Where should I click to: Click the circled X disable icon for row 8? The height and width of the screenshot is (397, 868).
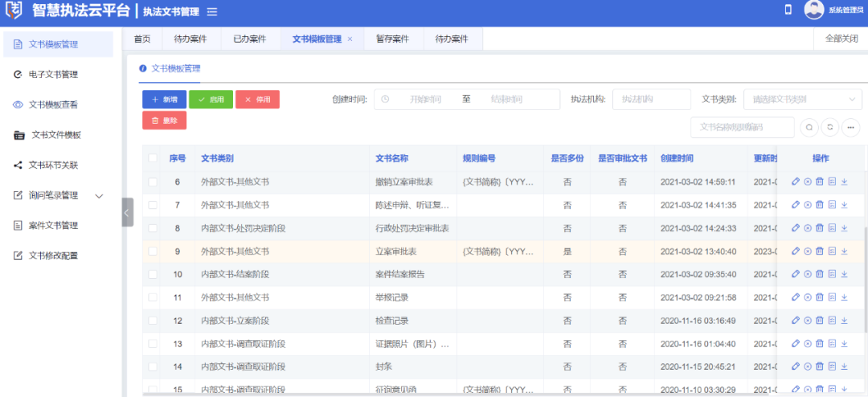[808, 228]
